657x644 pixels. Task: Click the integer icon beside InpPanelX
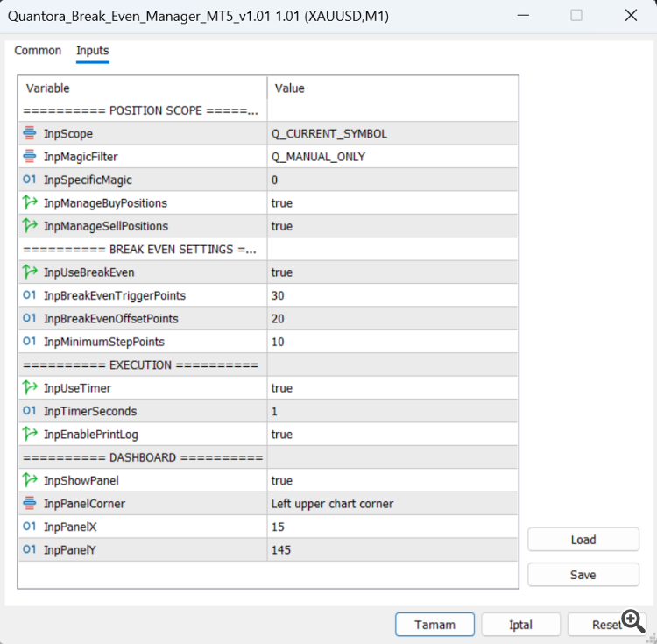pos(29,527)
